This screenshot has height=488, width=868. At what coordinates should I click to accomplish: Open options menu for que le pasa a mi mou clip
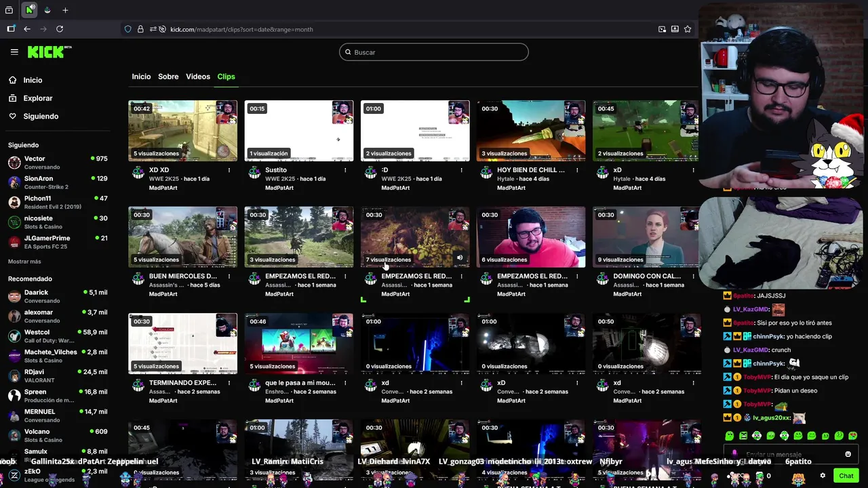pyautogui.click(x=345, y=383)
